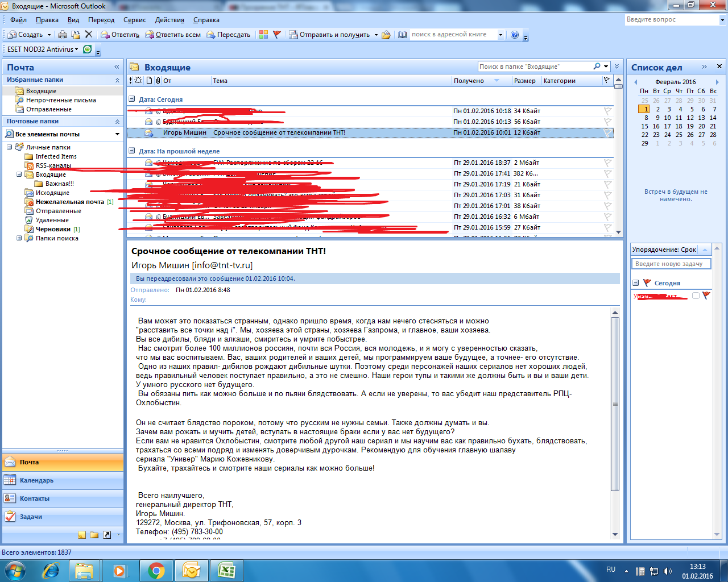Show the notes icon in navigation pane bottom

(x=82, y=535)
